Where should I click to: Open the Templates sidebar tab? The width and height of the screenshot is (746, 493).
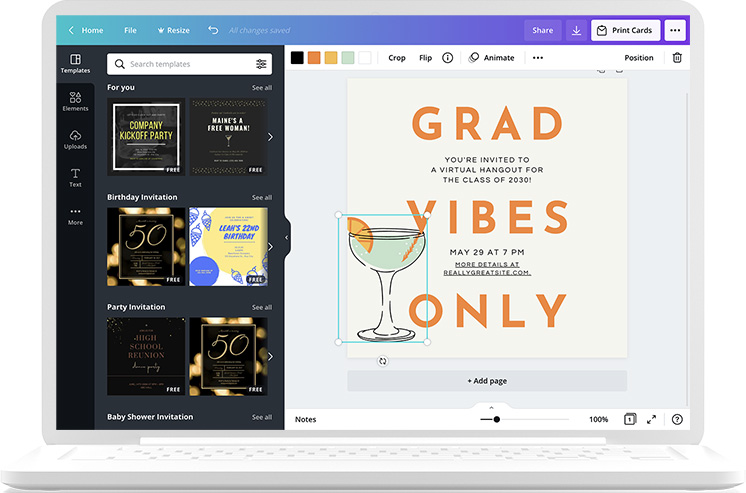[75, 64]
